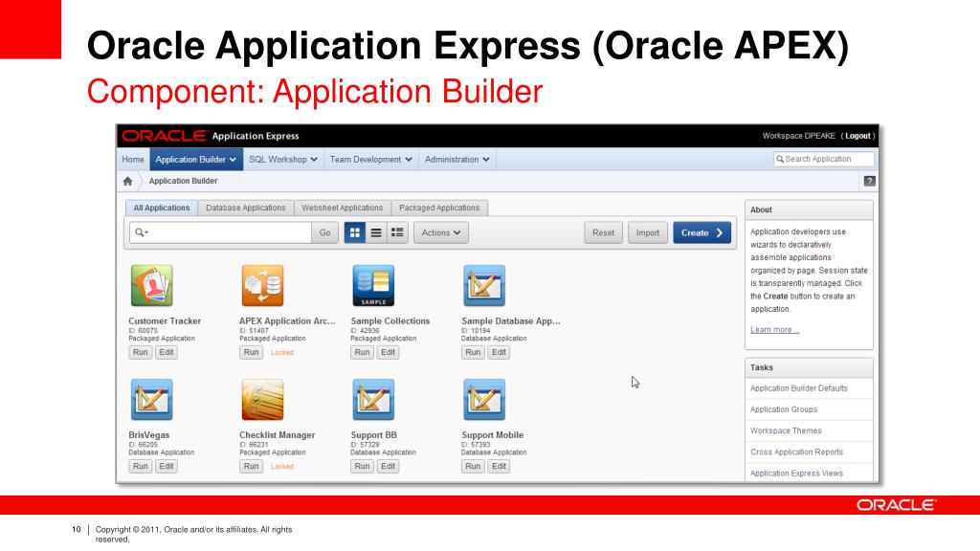The height and width of the screenshot is (551, 980).
Task: Open Application Builder Defaults task
Action: [799, 388]
